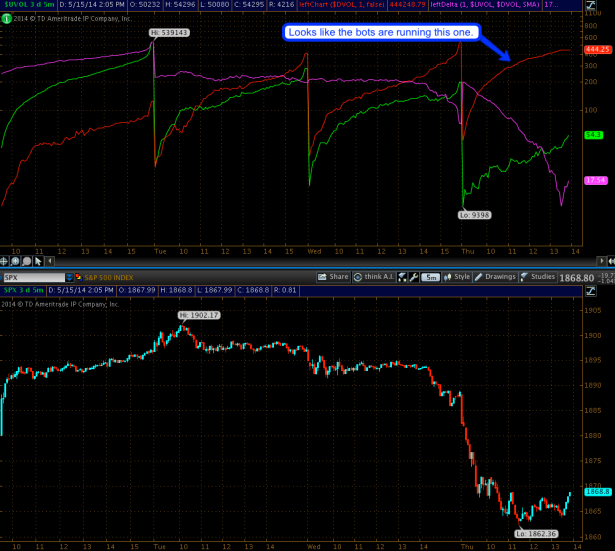Click the Tue label on upper chart axis

point(160,251)
